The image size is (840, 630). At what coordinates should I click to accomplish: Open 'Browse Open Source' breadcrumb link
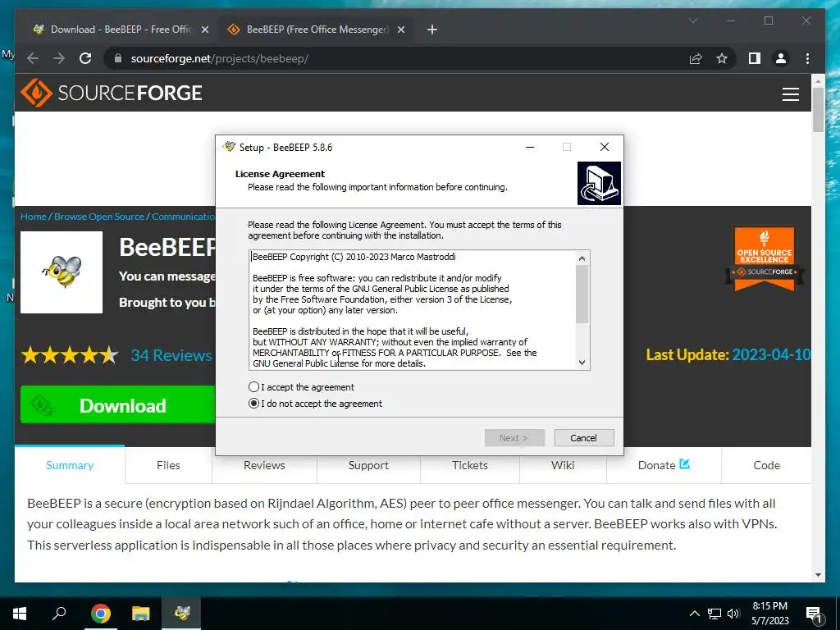tap(99, 217)
